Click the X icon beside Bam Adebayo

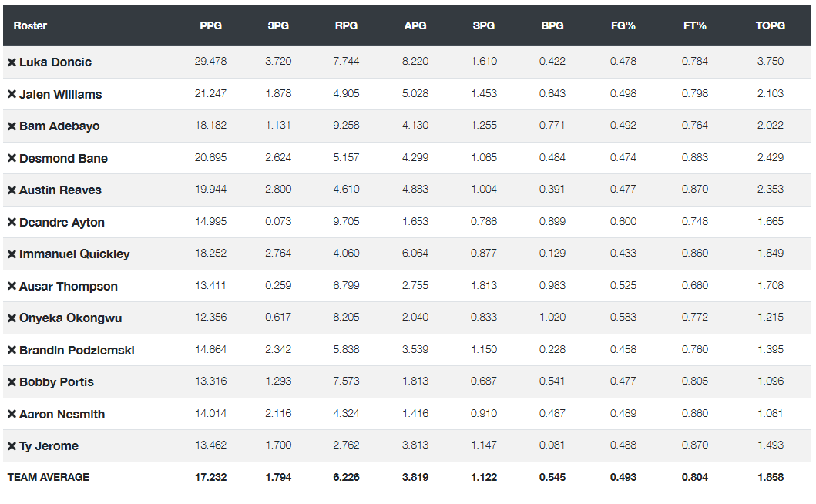click(12, 126)
